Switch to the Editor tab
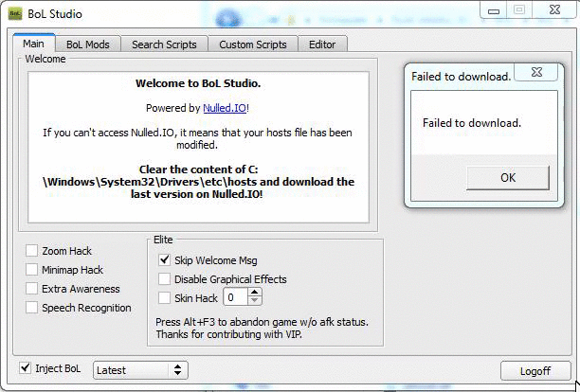Viewport: 580px width, 392px height. tap(322, 45)
